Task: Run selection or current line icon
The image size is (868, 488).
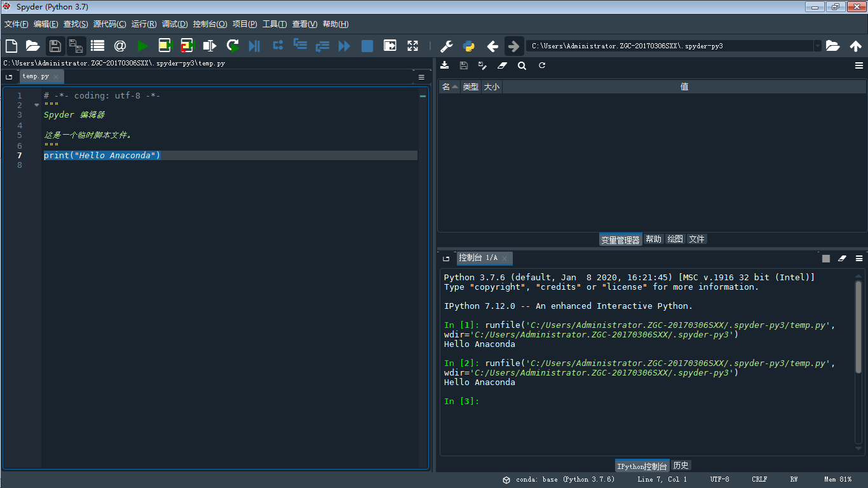Action: (x=209, y=46)
